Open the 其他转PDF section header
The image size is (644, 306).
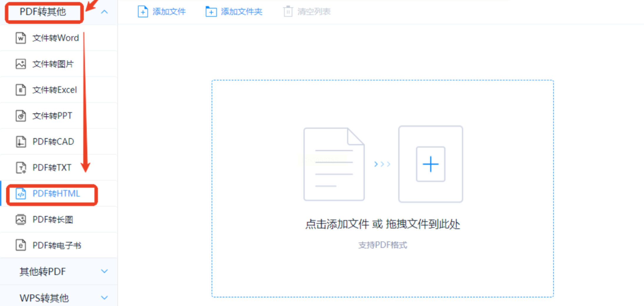(x=59, y=271)
